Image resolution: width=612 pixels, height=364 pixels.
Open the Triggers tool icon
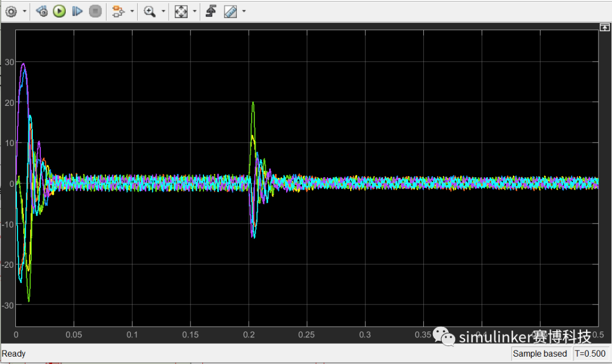pos(211,11)
